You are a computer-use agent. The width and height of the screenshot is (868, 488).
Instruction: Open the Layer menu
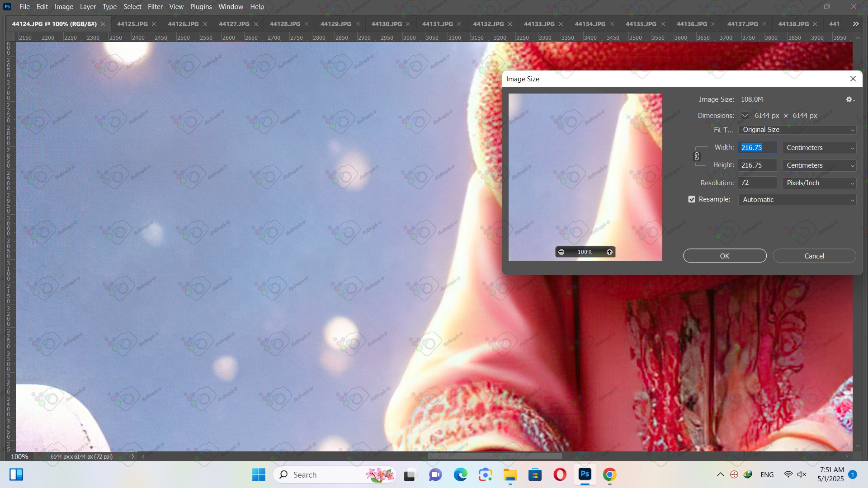(88, 7)
